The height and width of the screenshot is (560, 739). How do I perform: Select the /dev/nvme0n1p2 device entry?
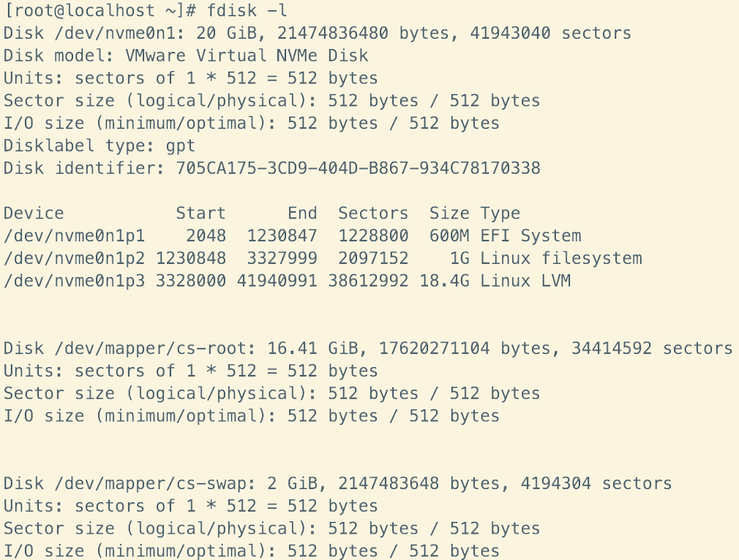(x=74, y=258)
